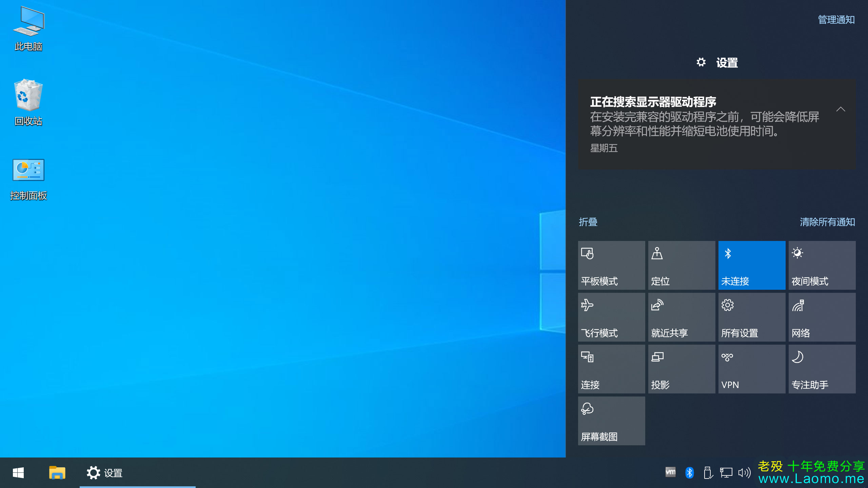Select the 此电脑 desktop icon

(x=28, y=29)
